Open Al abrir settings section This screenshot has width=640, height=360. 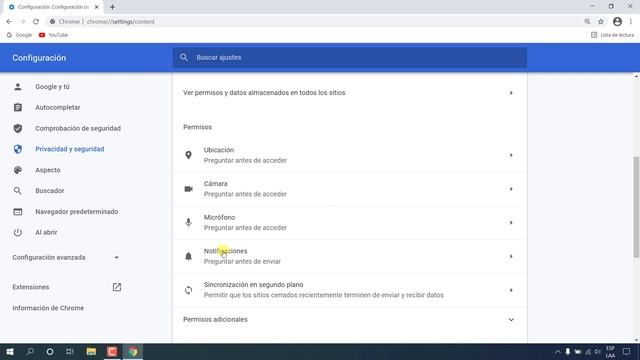[46, 232]
